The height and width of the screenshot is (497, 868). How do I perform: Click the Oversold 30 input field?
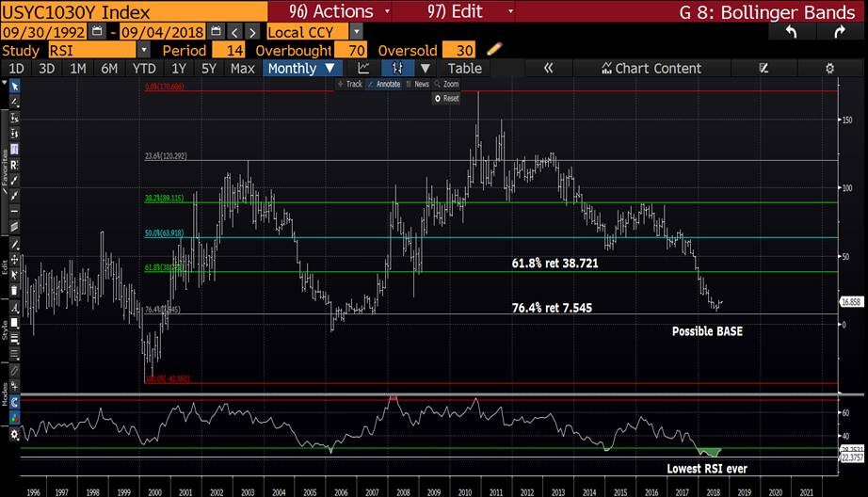[x=458, y=51]
